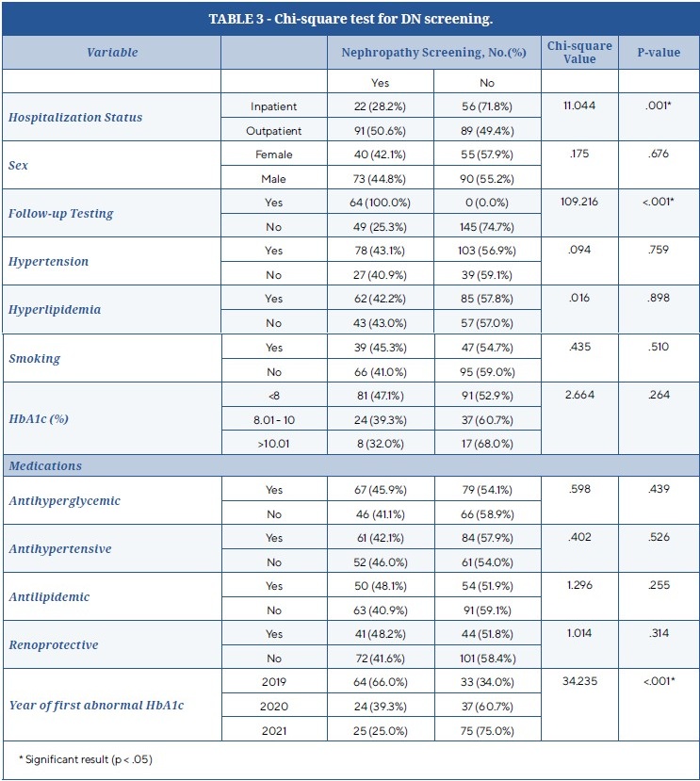700x781 pixels.
Task: Click the Inpatient category cell
Action: pos(271,106)
